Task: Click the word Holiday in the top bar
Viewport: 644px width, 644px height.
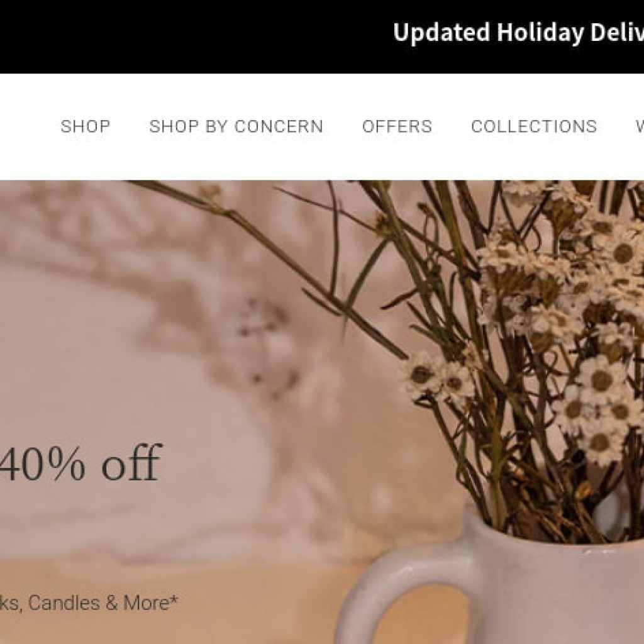Action: pyautogui.click(x=540, y=33)
